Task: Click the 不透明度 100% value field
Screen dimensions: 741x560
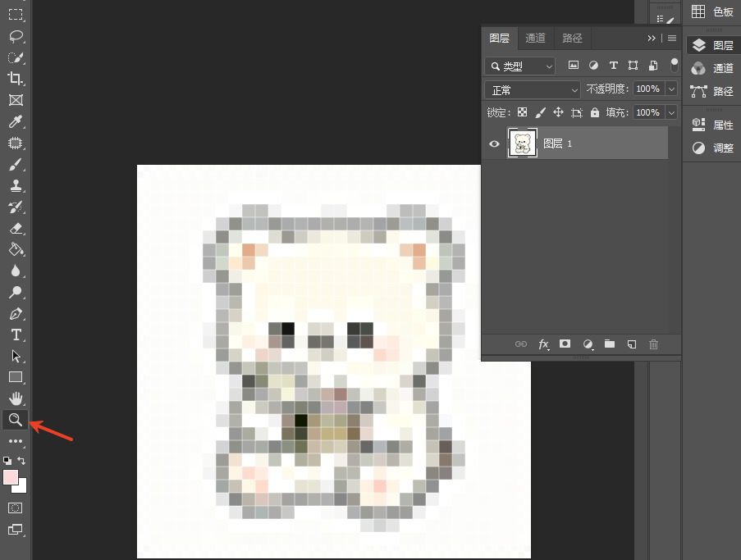Action: point(648,89)
